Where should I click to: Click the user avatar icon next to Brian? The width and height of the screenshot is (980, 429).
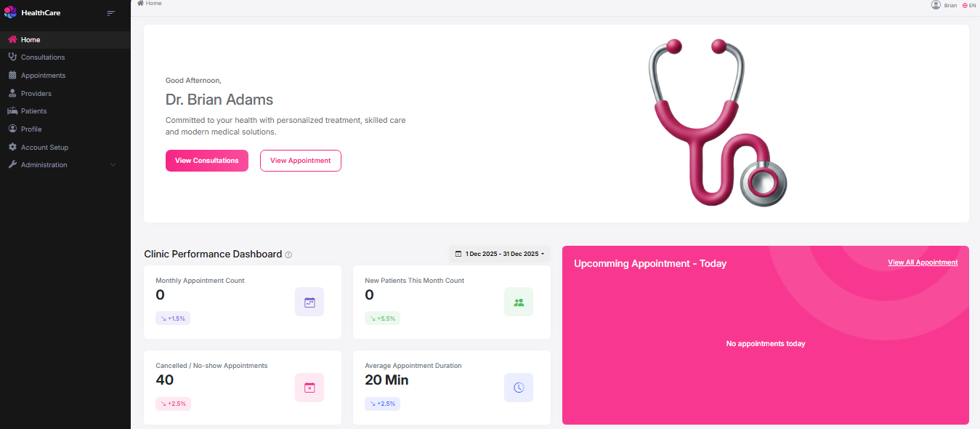(x=936, y=5)
